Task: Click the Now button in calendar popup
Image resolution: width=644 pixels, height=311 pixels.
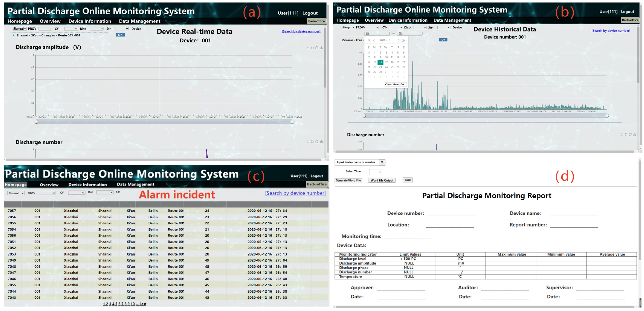Action: (x=396, y=84)
